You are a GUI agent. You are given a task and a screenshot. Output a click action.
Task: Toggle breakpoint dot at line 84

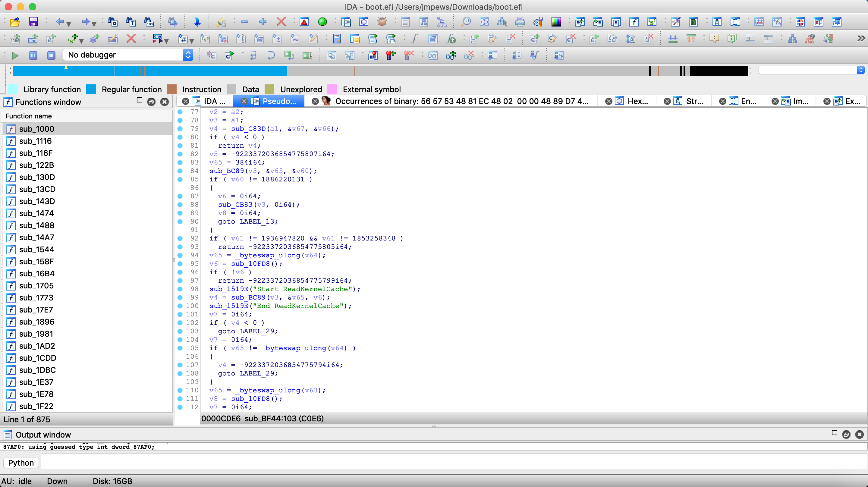point(180,171)
